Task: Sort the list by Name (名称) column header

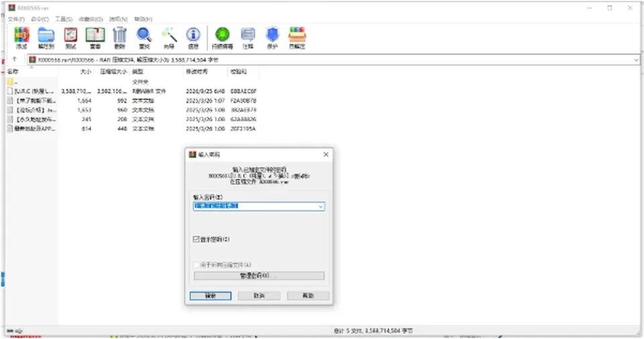Action: point(32,72)
